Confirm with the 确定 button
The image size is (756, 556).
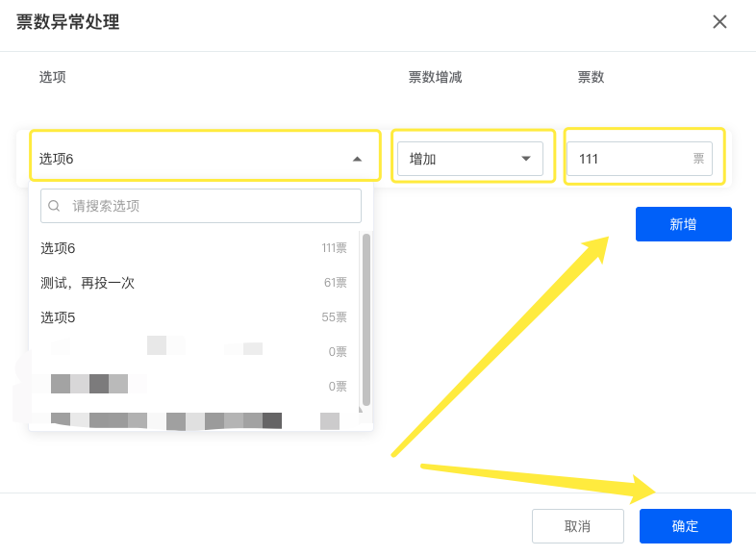point(685,526)
